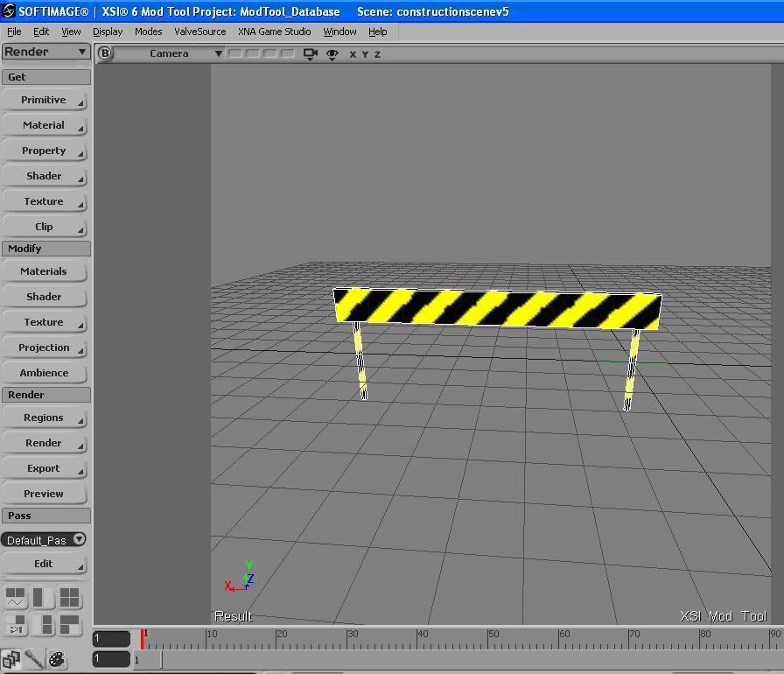Open the Modes menu
The width and height of the screenshot is (784, 674).
[149, 32]
